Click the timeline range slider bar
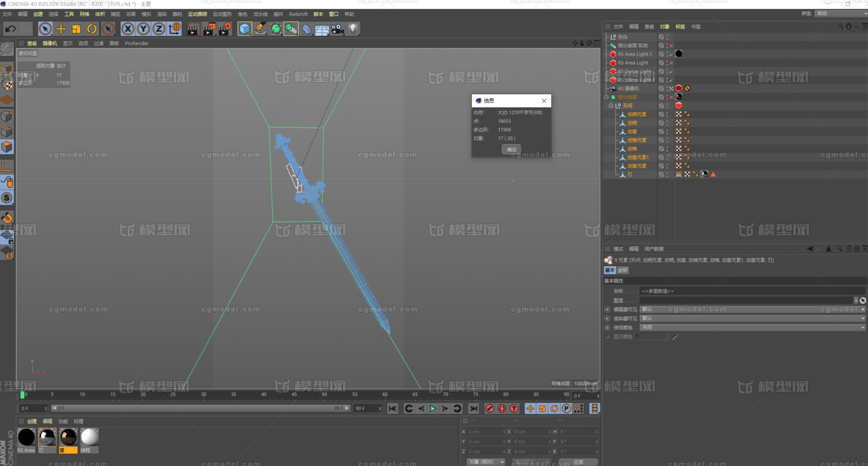The width and height of the screenshot is (868, 466). point(201,408)
